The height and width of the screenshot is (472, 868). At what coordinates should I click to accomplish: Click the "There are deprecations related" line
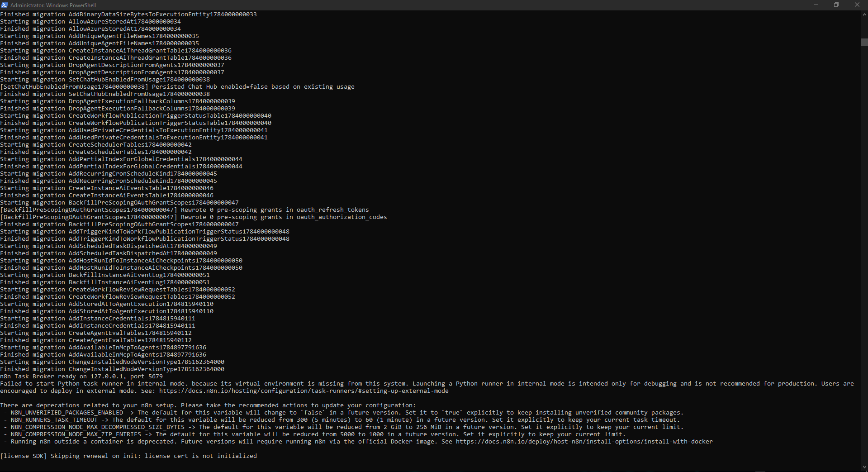pyautogui.click(x=208, y=405)
